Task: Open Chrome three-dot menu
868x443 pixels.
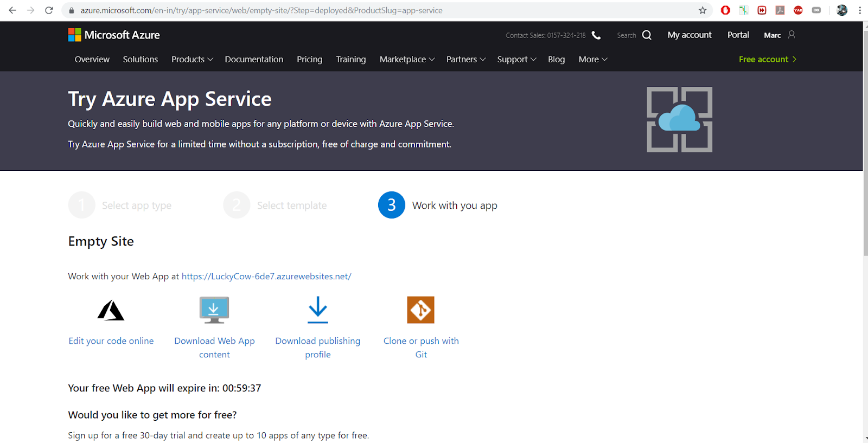Action: pos(860,10)
